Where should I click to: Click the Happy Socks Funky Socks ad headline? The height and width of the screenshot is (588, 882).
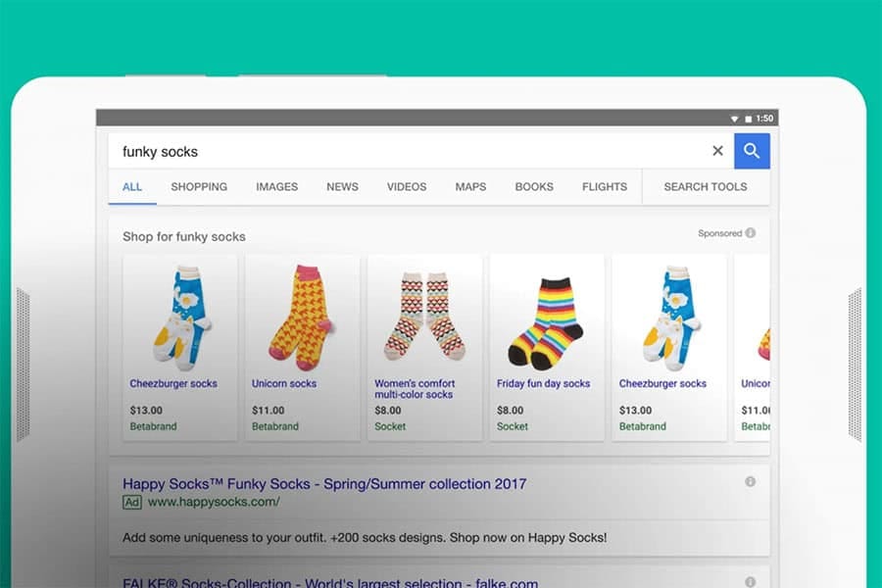(324, 484)
